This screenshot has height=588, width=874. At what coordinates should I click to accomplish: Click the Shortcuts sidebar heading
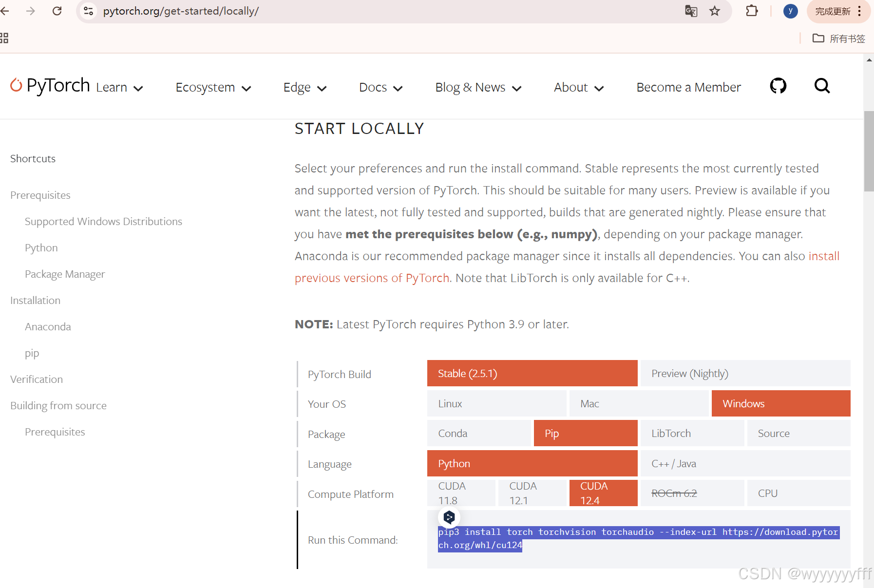coord(33,158)
